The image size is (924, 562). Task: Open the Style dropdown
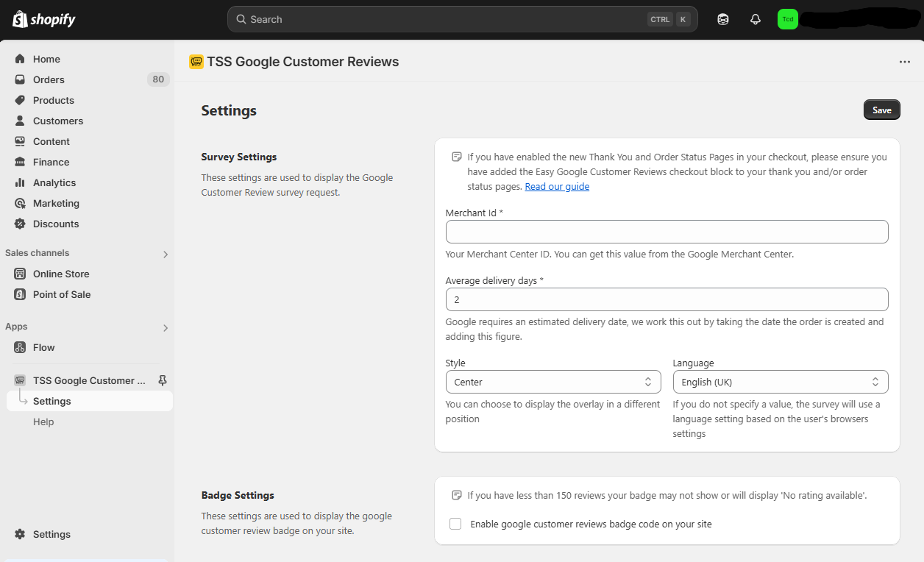(x=553, y=382)
